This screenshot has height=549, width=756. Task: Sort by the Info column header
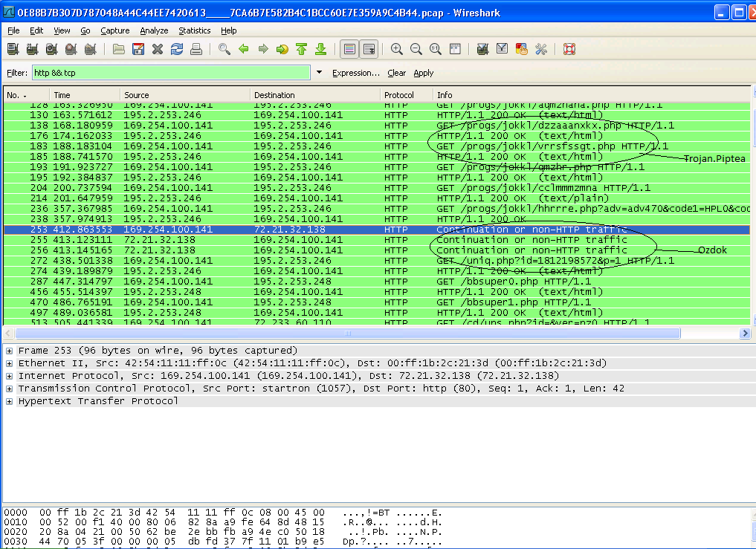pos(592,95)
